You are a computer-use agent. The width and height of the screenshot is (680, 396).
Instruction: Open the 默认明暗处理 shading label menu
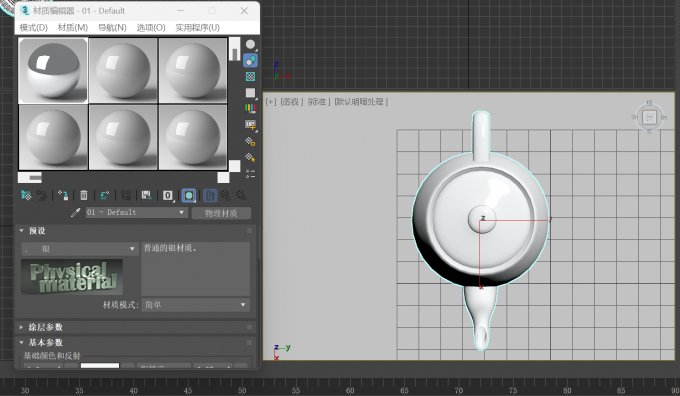361,101
